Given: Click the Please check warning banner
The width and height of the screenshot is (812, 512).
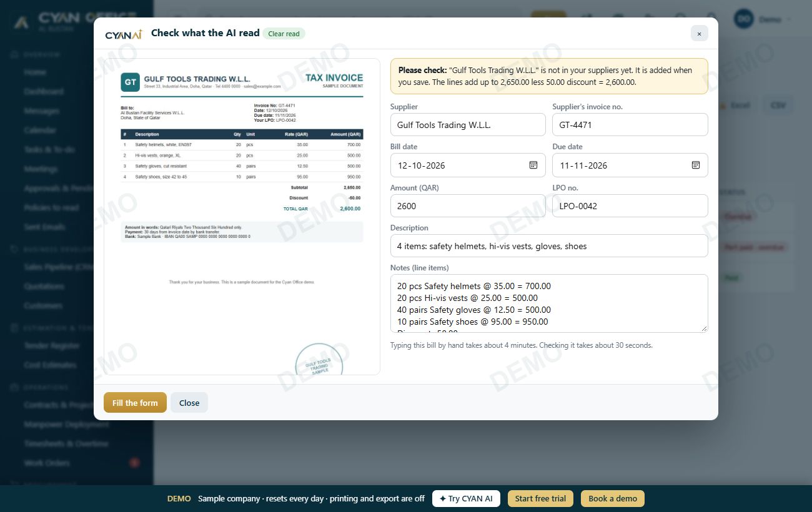Looking at the screenshot, I should 549,76.
